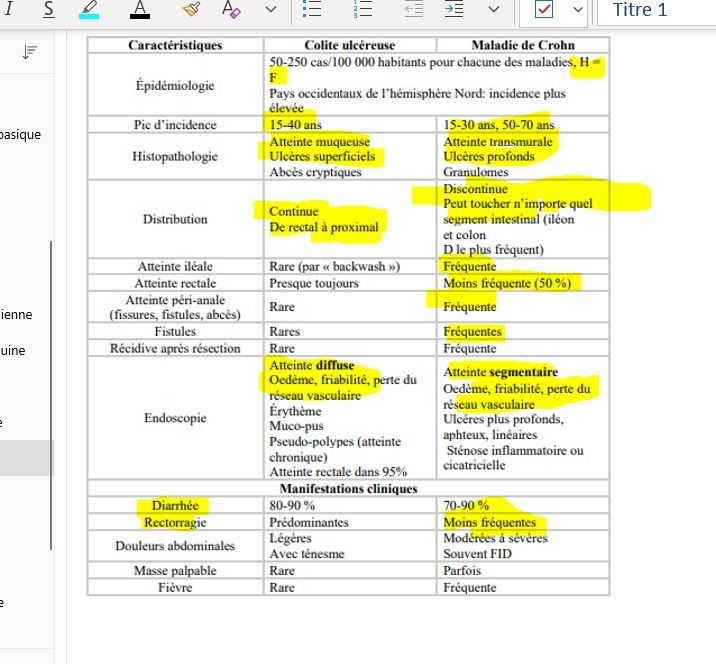Increase the paragraph indent
The width and height of the screenshot is (716, 664).
click(x=454, y=9)
